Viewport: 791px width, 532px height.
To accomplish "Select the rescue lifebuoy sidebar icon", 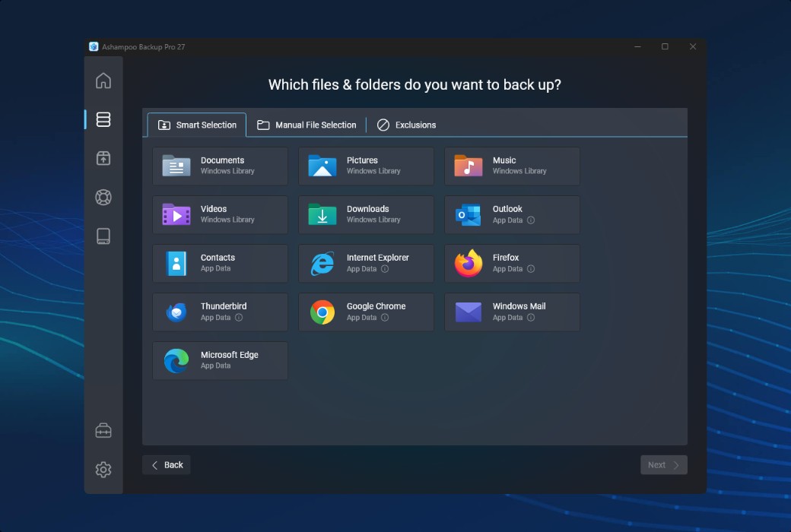I will coord(103,198).
